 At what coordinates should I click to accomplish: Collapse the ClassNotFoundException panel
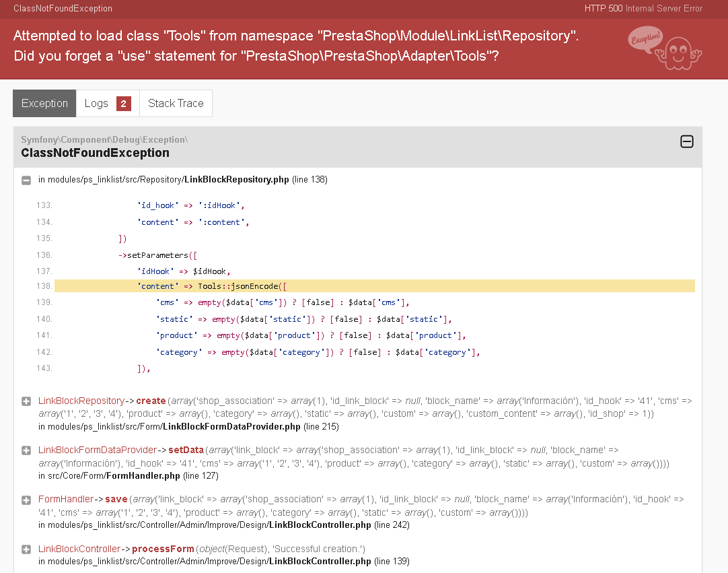point(687,141)
